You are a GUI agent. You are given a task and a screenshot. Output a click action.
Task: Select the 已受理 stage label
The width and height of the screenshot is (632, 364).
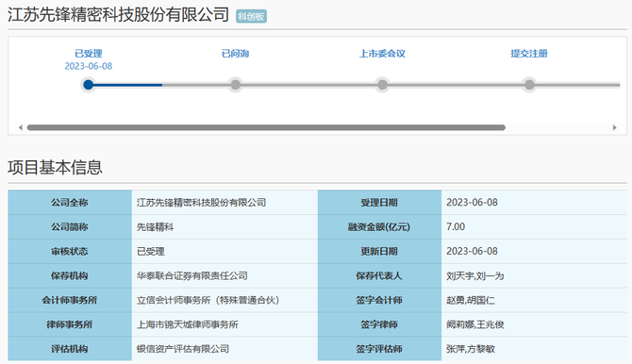coord(89,53)
